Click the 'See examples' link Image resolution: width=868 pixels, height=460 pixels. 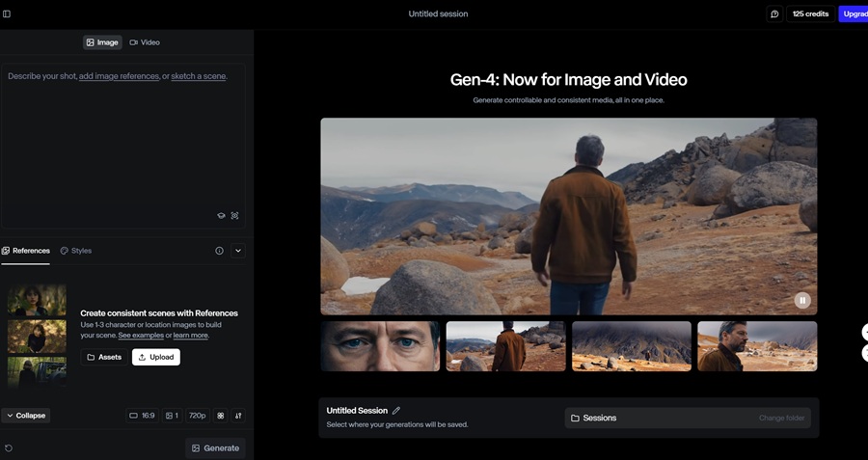click(x=141, y=336)
